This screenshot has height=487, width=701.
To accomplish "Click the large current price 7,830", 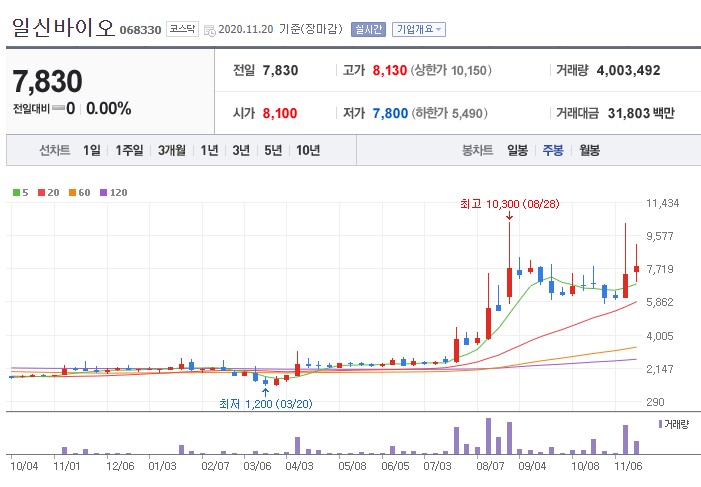I will (47, 81).
